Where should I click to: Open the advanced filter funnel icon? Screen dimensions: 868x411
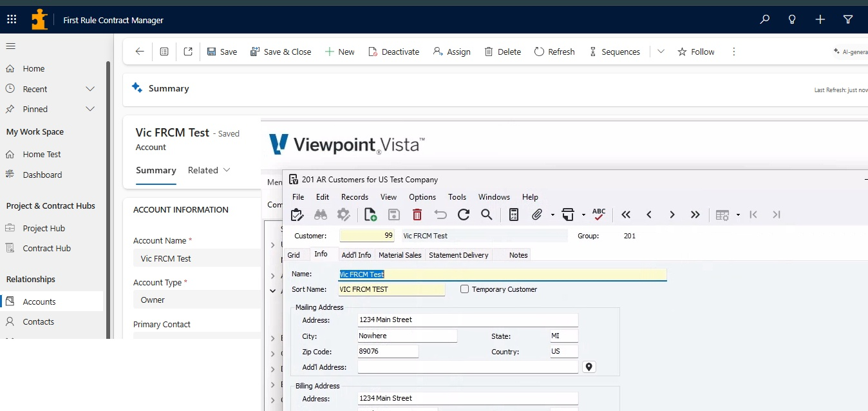pyautogui.click(x=848, y=19)
